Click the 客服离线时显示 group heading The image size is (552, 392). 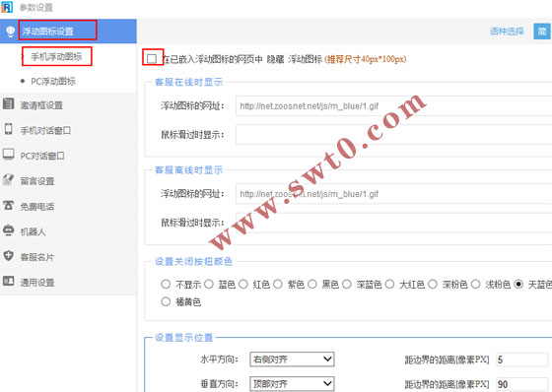(x=188, y=170)
